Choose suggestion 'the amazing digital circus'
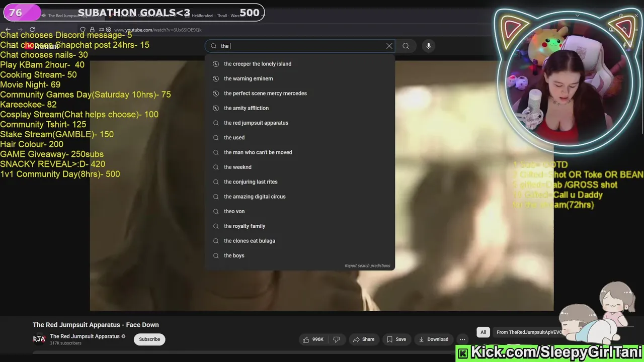This screenshot has height=362, width=644. [300, 197]
